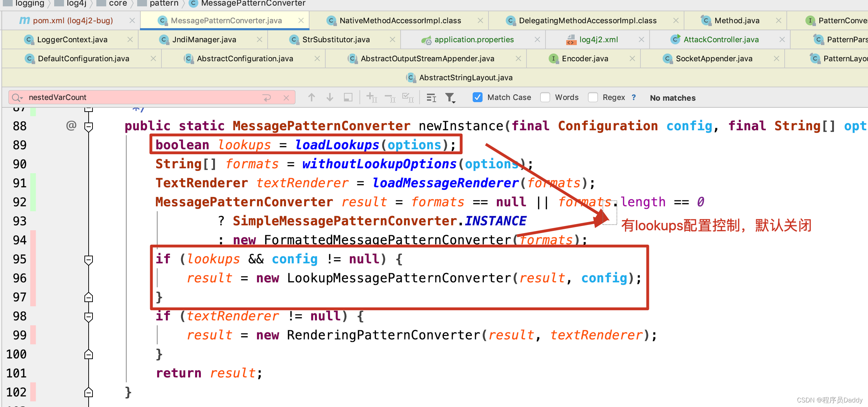Switch to the log4j2.xml tab
This screenshot has width=868, height=407.
pos(598,40)
